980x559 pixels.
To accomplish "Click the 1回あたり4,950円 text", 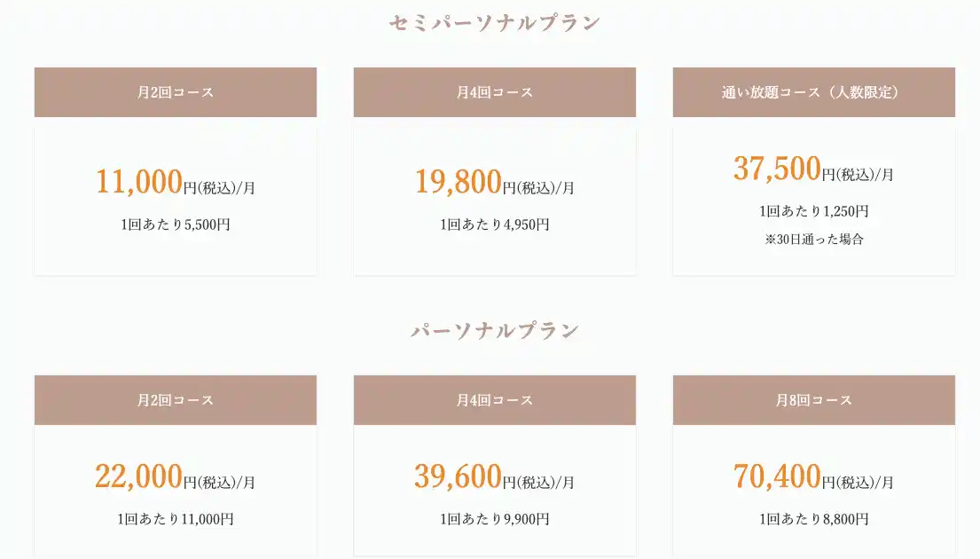I will 494,224.
